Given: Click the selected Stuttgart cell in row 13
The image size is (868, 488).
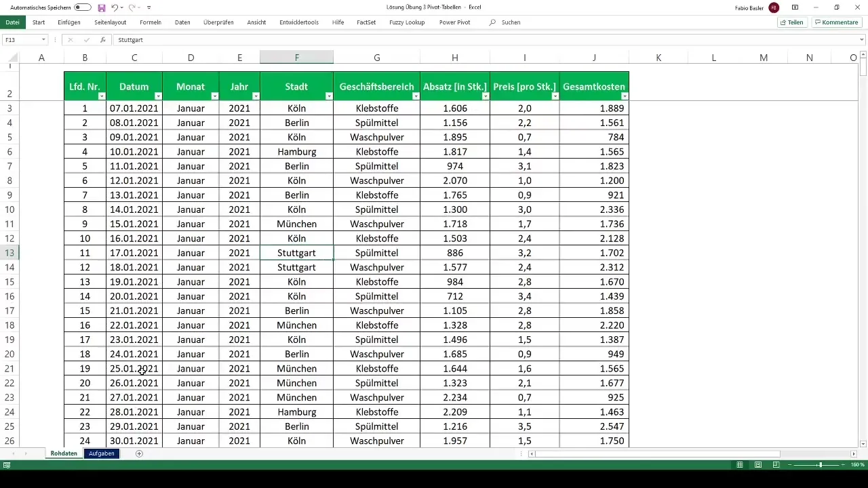Looking at the screenshot, I should pyautogui.click(x=296, y=253).
